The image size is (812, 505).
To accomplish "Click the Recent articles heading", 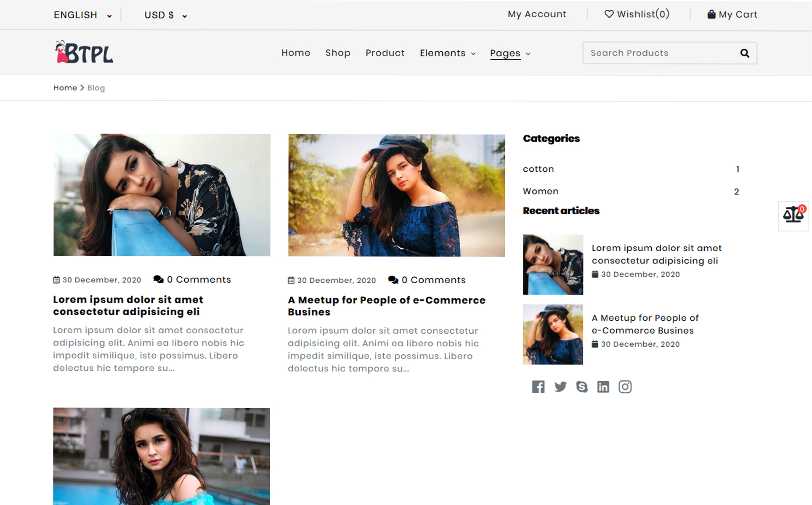I will point(561,210).
